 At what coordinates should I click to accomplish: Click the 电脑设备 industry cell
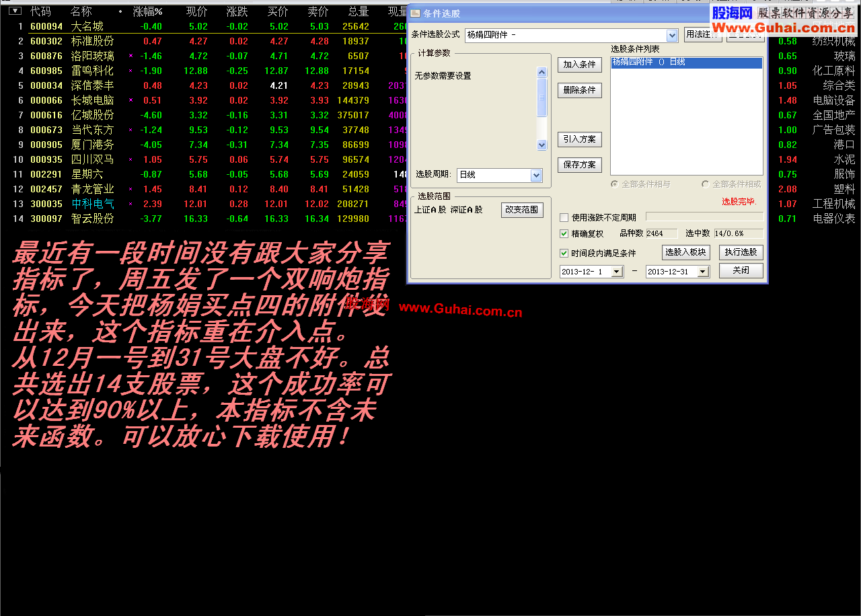834,100
